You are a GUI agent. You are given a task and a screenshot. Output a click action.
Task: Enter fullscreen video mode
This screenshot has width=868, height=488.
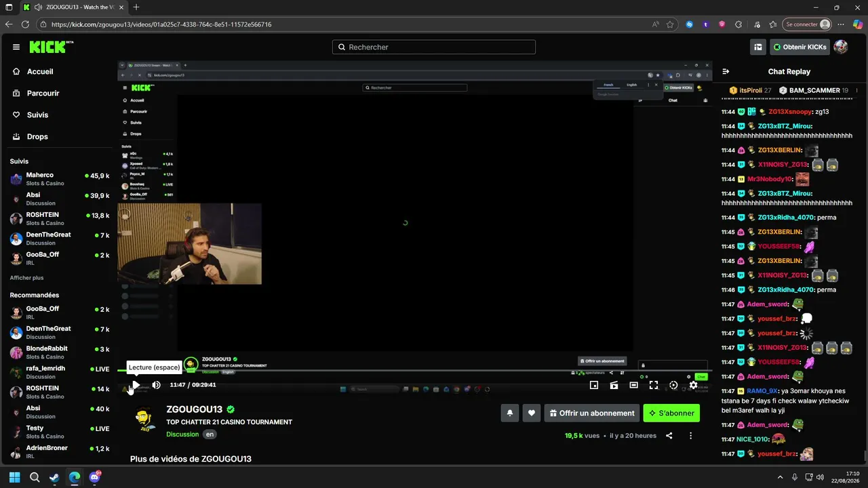654,385
